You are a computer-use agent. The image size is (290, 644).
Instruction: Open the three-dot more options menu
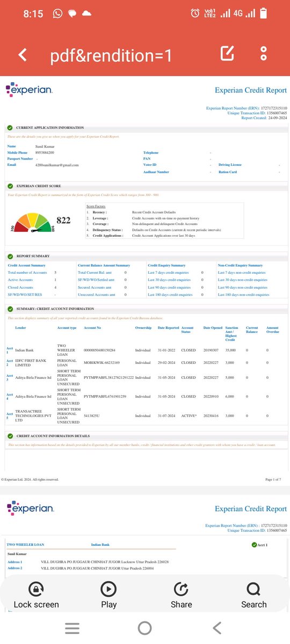(263, 53)
